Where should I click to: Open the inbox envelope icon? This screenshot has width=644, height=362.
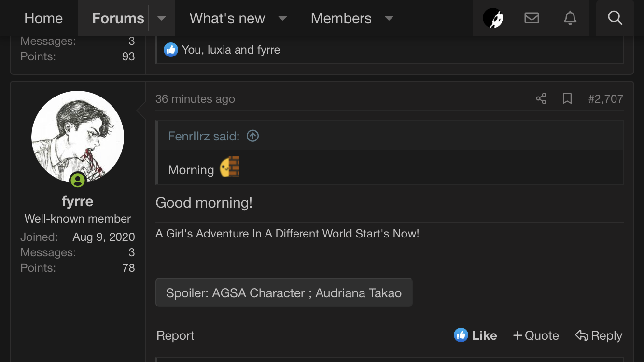point(532,18)
